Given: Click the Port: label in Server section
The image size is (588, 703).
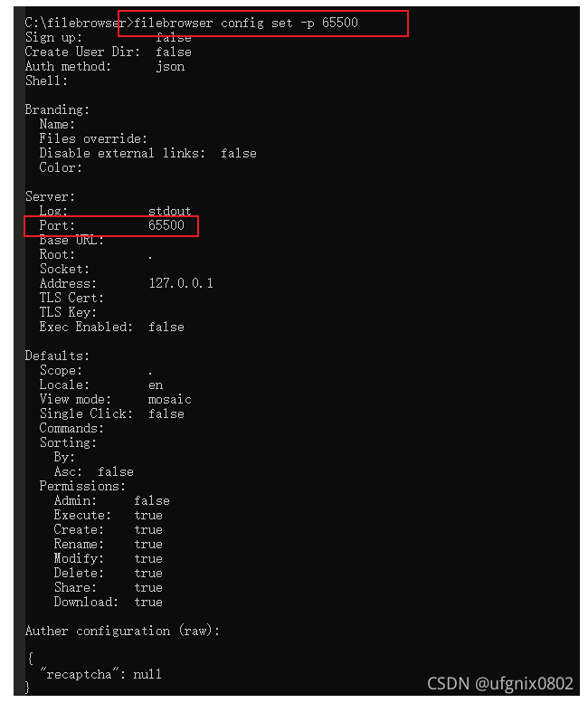Looking at the screenshot, I should tap(57, 225).
